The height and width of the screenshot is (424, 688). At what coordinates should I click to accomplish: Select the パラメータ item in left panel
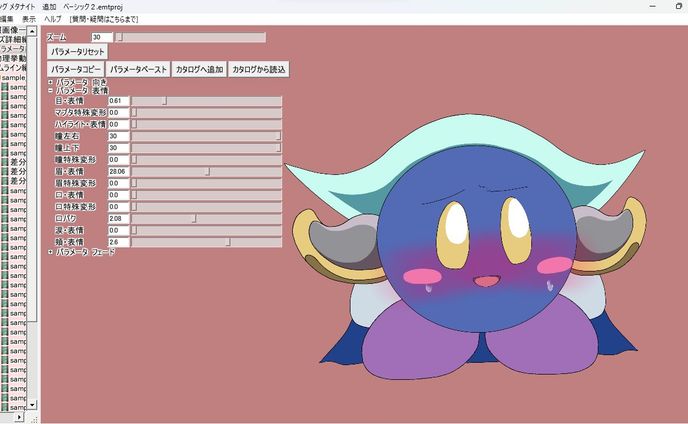[x=13, y=49]
